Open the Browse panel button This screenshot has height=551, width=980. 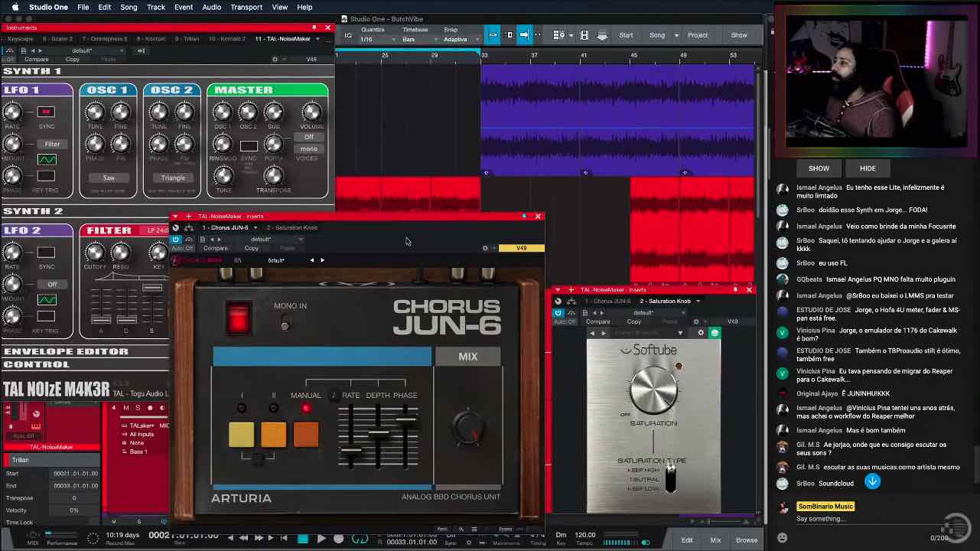point(747,540)
